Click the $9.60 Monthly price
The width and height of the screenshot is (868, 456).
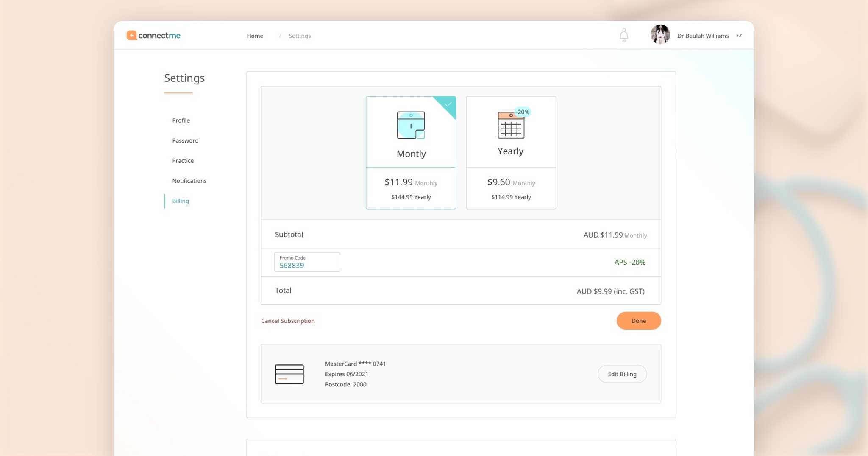tap(511, 182)
